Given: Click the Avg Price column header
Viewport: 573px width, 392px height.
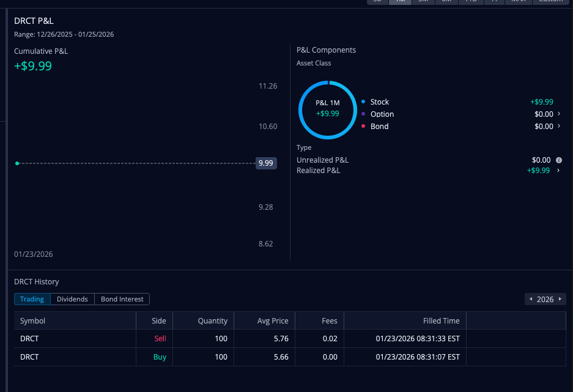Looking at the screenshot, I should pyautogui.click(x=273, y=320).
